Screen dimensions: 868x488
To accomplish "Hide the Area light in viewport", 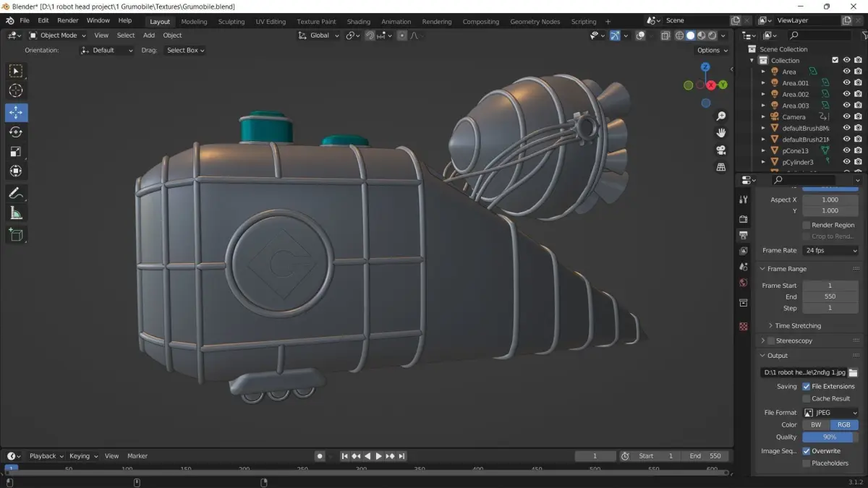I will point(846,72).
